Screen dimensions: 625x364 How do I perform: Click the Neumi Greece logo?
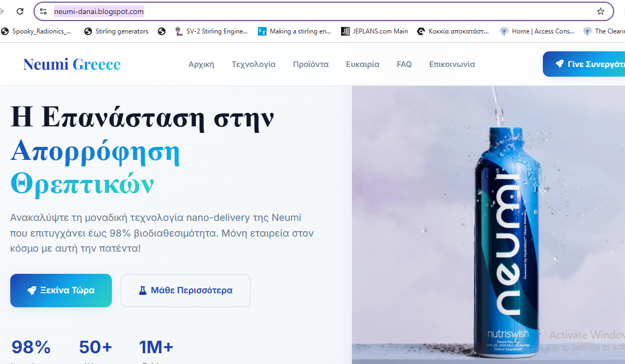72,64
